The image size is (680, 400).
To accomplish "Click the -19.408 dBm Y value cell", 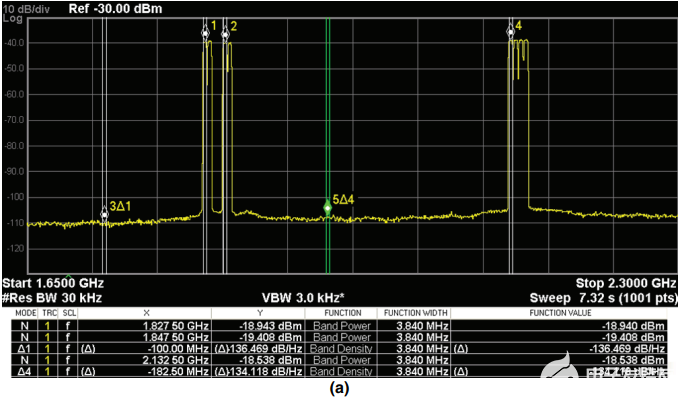I will click(271, 337).
